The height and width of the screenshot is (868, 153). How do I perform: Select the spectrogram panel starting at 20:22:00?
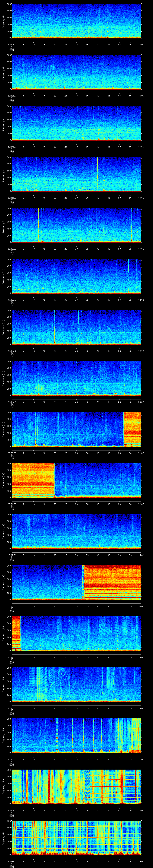[x=77, y=531]
